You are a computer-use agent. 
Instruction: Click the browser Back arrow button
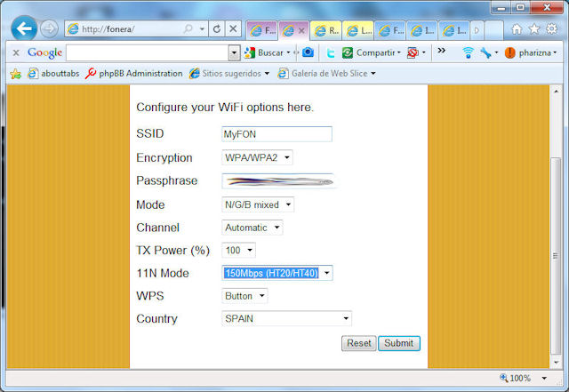[x=24, y=28]
